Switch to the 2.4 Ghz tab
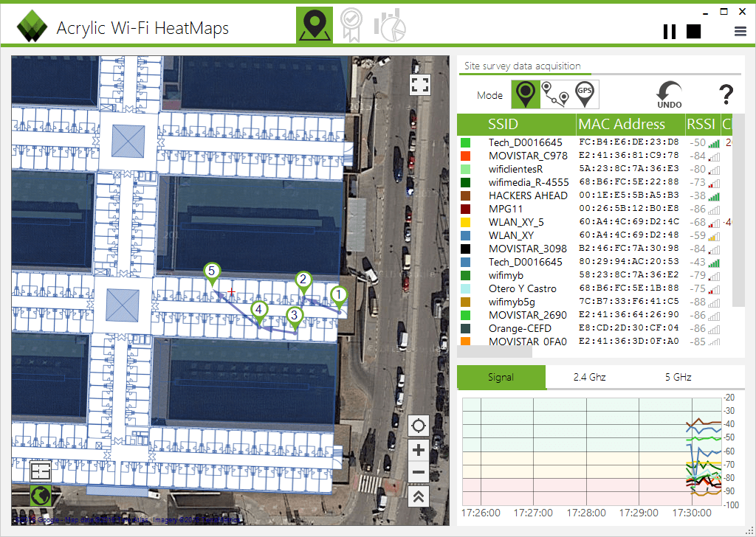This screenshot has height=537, width=756. click(590, 377)
